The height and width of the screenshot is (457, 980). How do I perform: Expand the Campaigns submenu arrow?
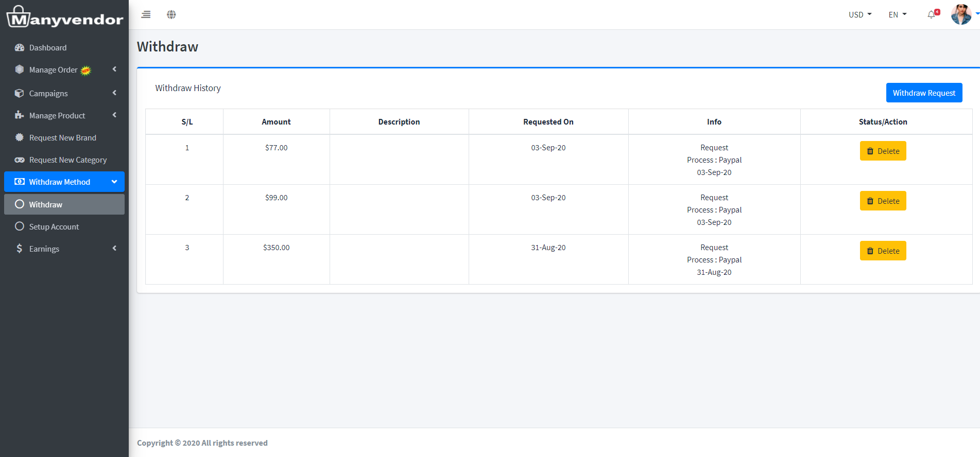(x=114, y=93)
